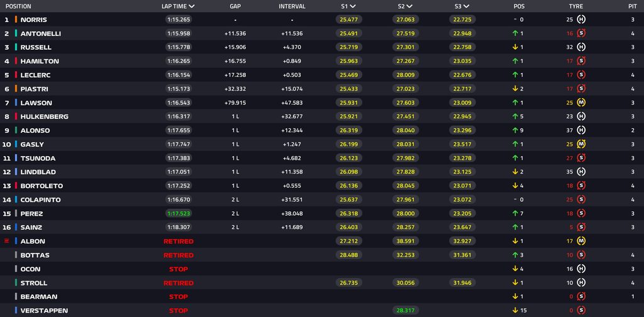Expand the S1 sector dropdown
This screenshot has width=644, height=317.
348,6
